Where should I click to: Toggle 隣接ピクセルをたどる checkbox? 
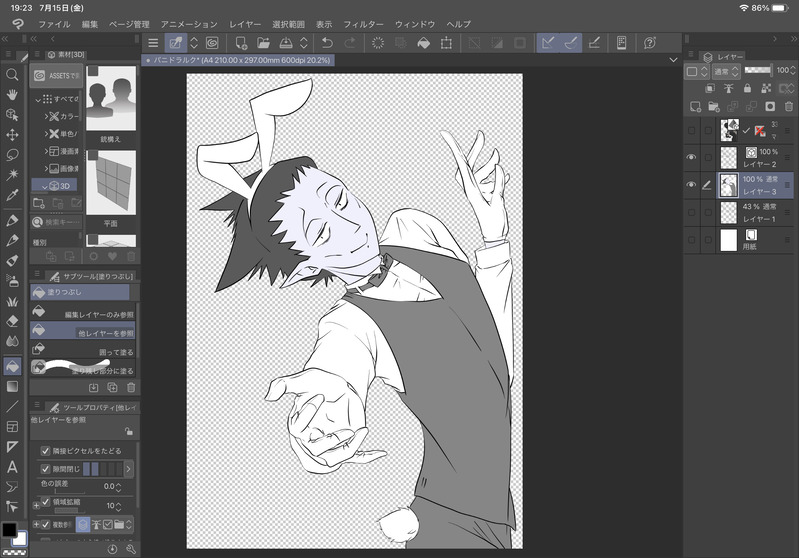(45, 451)
